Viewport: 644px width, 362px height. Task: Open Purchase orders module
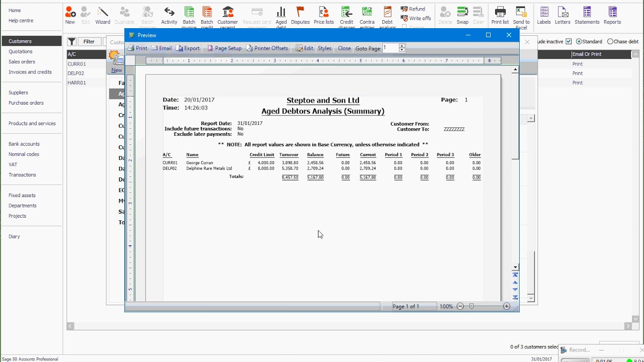point(26,103)
